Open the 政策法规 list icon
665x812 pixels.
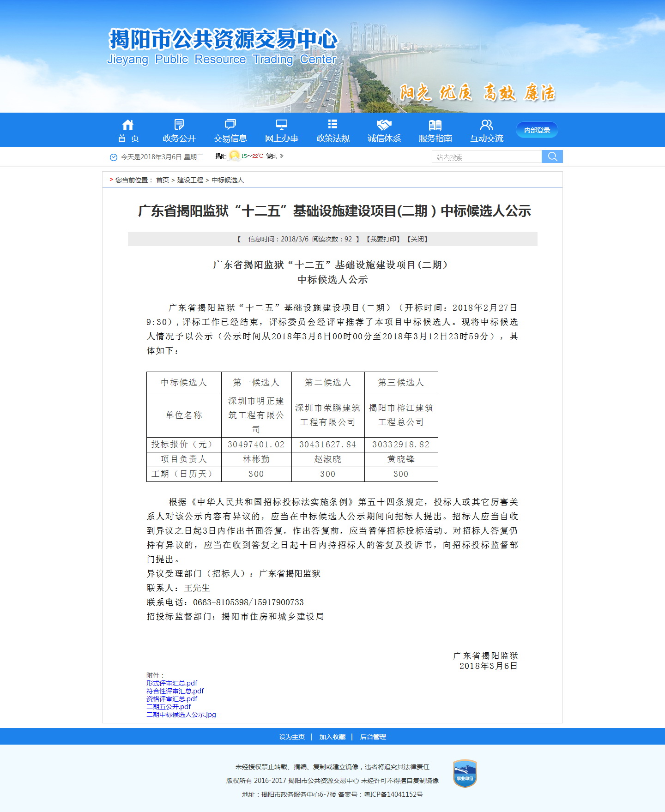332,124
